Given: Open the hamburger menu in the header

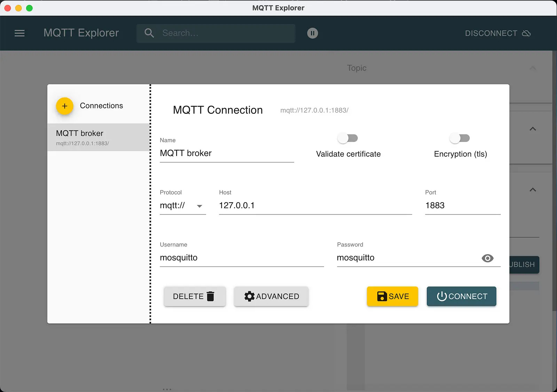Looking at the screenshot, I should [19, 33].
